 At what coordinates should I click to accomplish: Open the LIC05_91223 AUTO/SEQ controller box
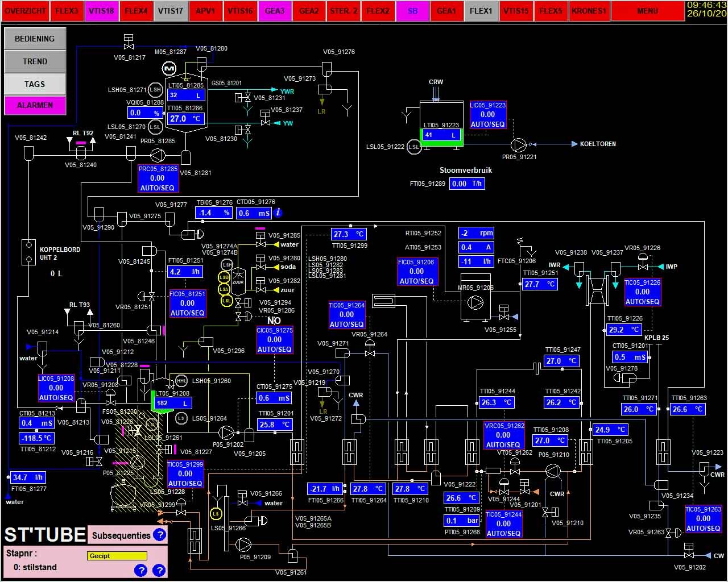click(x=487, y=115)
